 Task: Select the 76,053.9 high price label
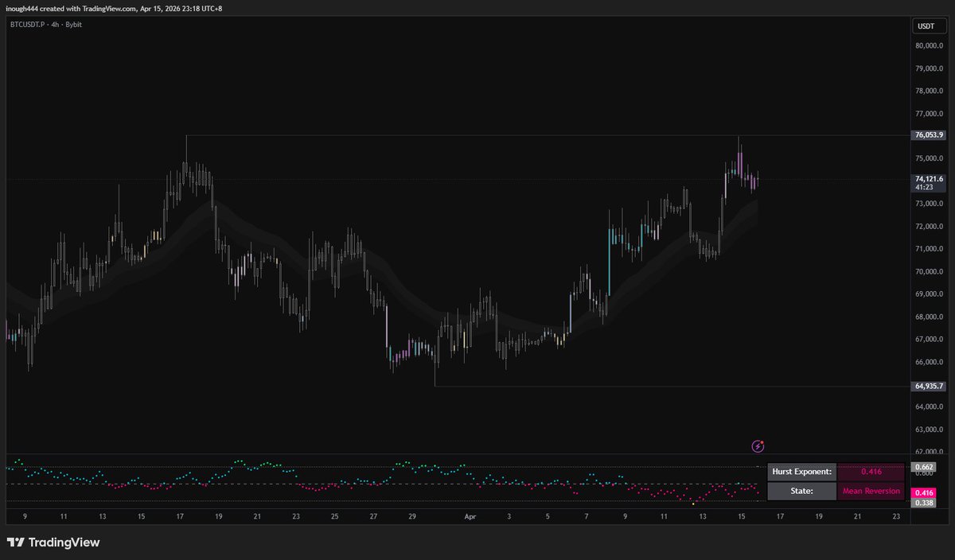[x=930, y=135]
